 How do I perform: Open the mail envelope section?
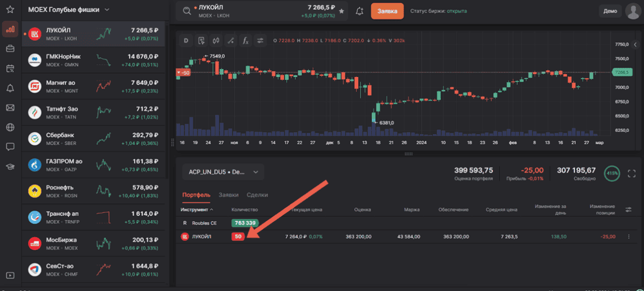click(10, 108)
